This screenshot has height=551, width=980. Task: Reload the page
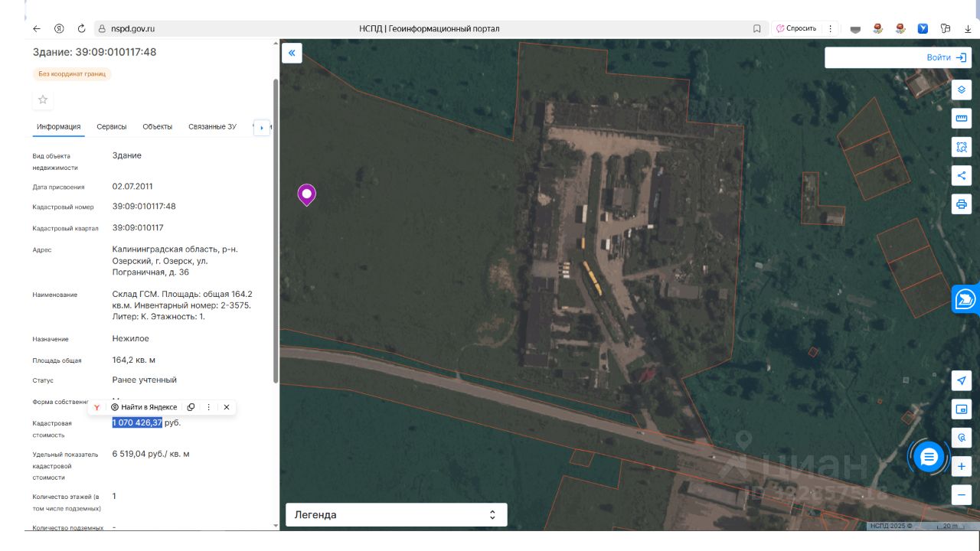tap(81, 28)
